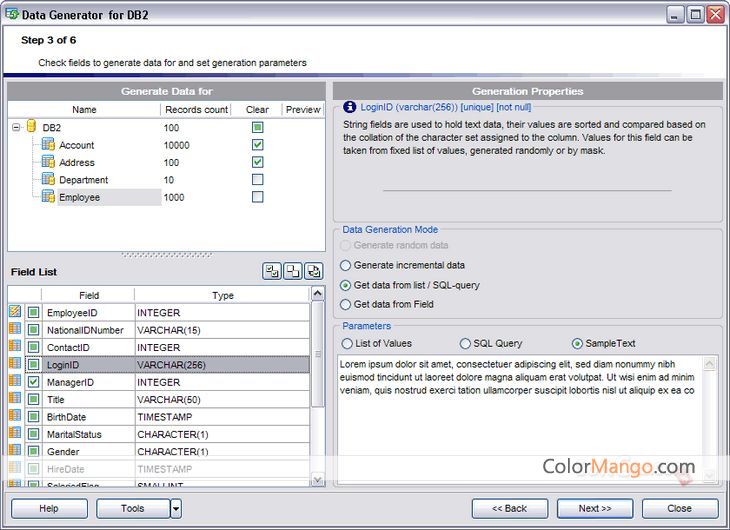Choose the List of Values parameter

pyautogui.click(x=347, y=344)
